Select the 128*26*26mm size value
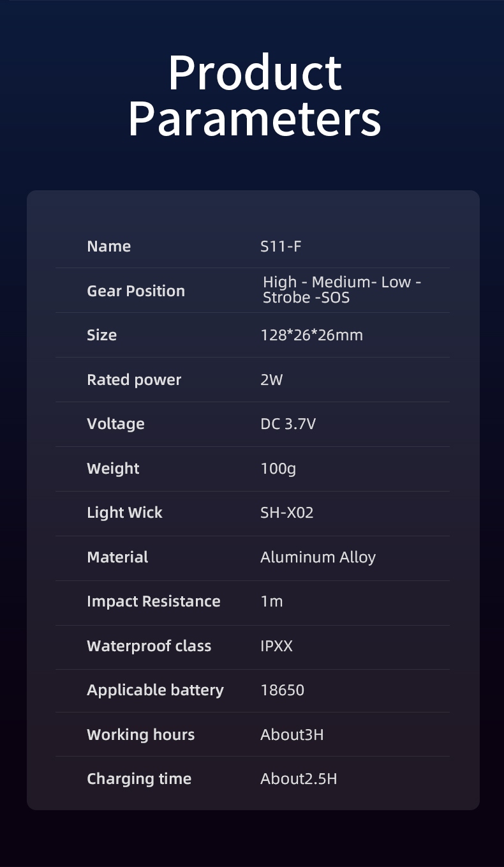 [x=311, y=335]
